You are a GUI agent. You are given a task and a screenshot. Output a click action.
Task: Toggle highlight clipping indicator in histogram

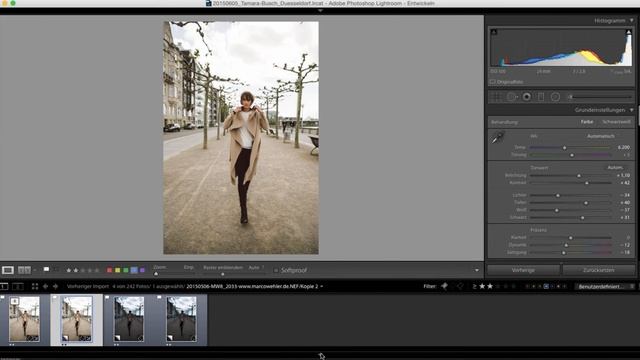coord(628,32)
